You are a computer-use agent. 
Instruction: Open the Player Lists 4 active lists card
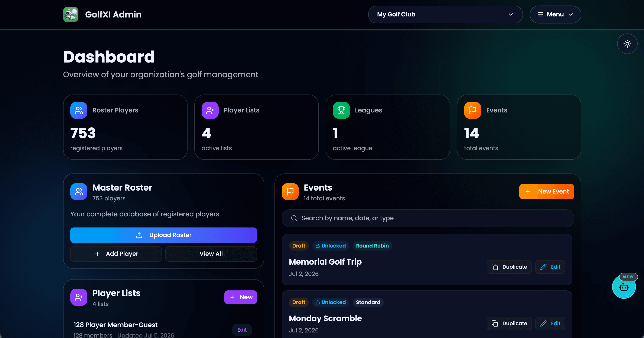[x=257, y=127]
